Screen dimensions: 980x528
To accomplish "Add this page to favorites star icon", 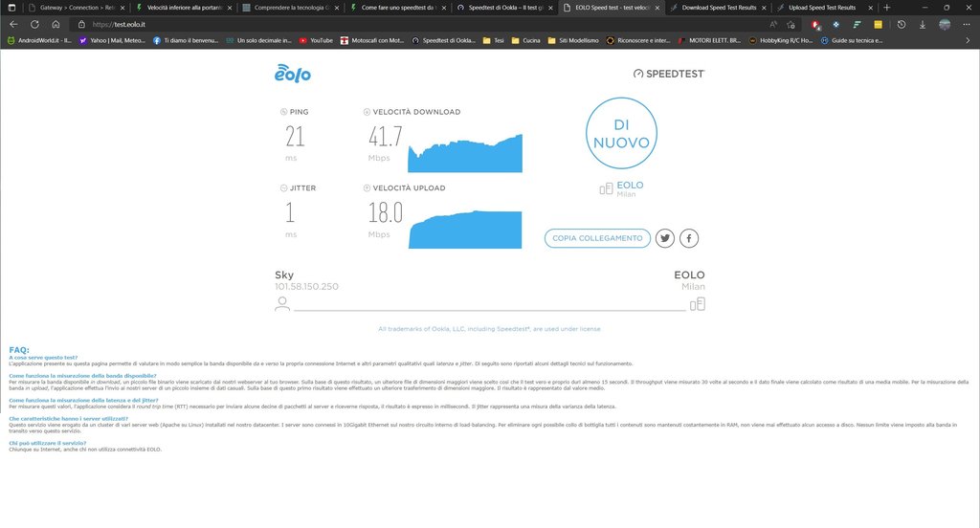I will point(791,24).
